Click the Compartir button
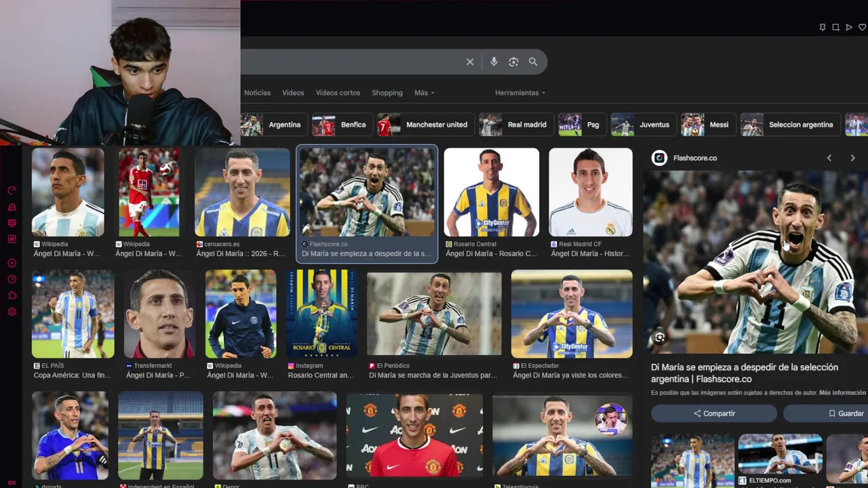Viewport: 868px width, 488px height. coord(714,413)
